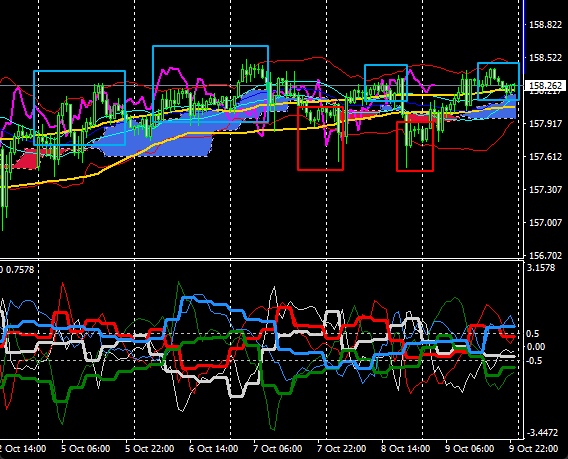Click the 156.702 price scale label
The width and height of the screenshot is (568, 459).
pyautogui.click(x=546, y=255)
